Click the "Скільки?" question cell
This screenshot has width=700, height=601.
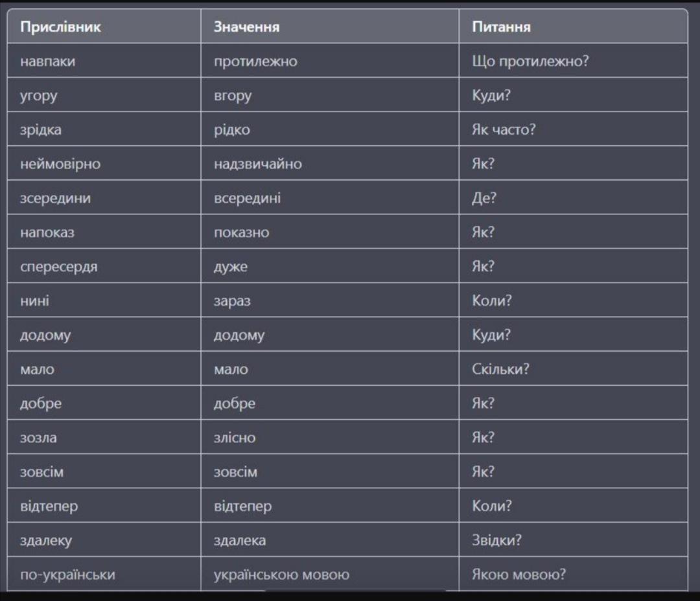500,369
